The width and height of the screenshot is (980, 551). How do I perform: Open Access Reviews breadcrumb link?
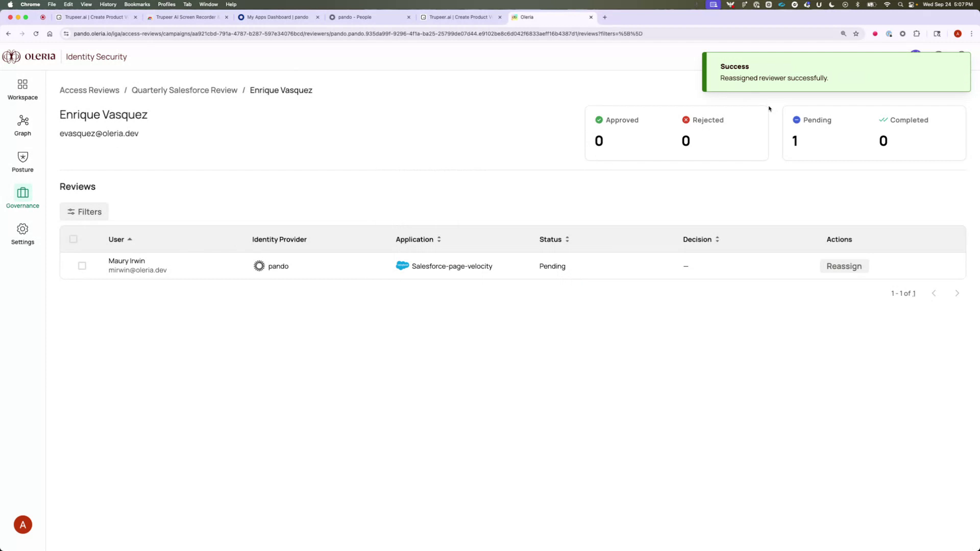pos(89,90)
